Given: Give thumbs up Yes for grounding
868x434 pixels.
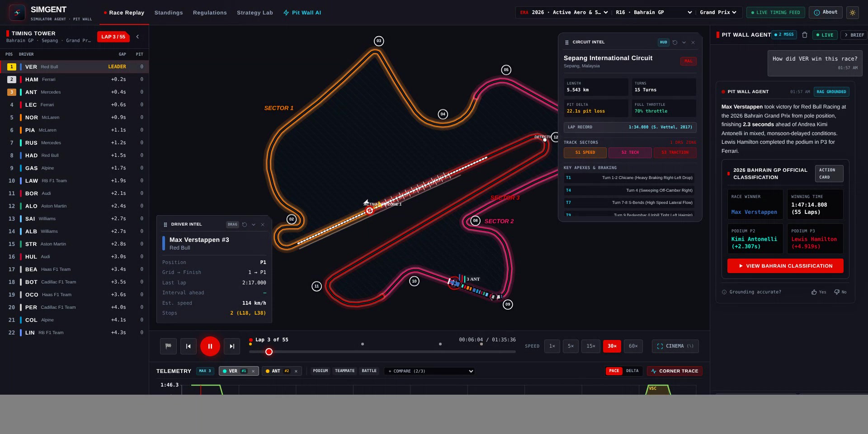Looking at the screenshot, I should click(x=819, y=292).
